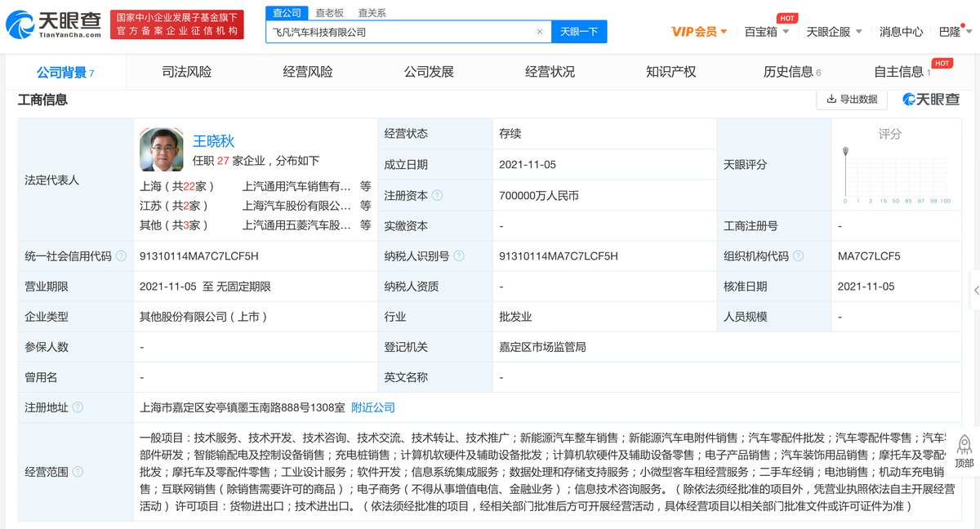This screenshot has width=980, height=529.
Task: Open the 公司发展 tab
Action: [429, 72]
